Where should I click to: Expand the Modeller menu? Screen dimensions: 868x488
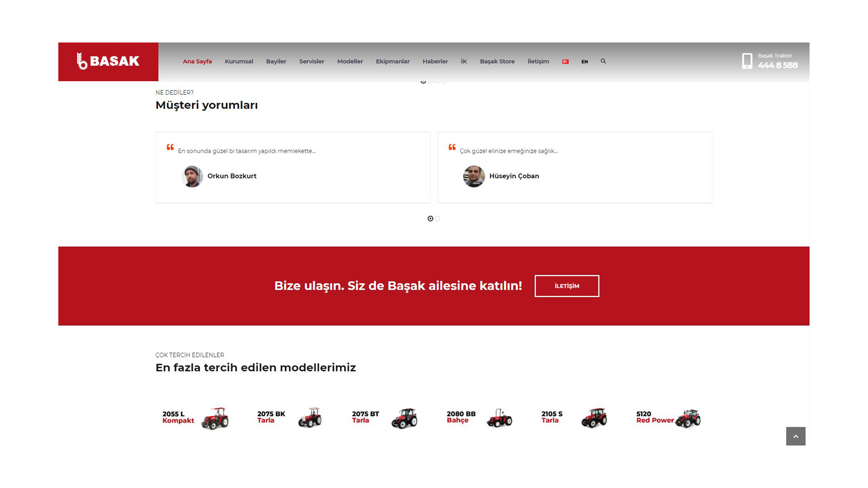[350, 61]
